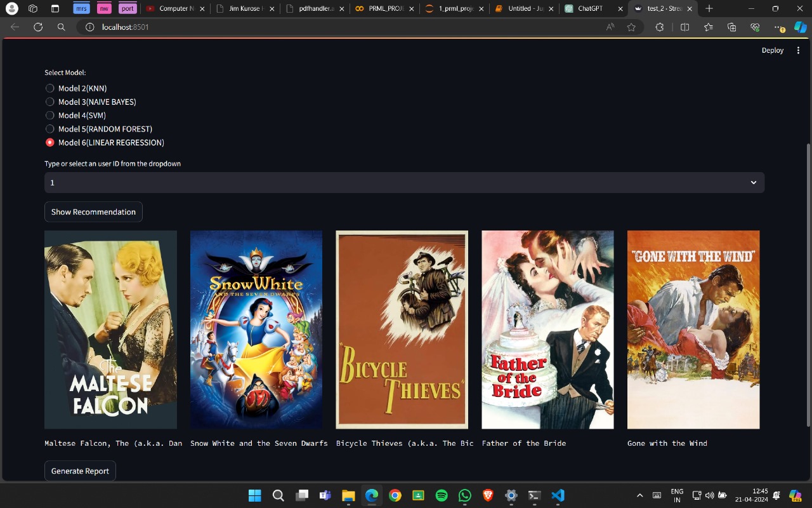Add page to favorites star icon
The image size is (812, 508).
(631, 27)
